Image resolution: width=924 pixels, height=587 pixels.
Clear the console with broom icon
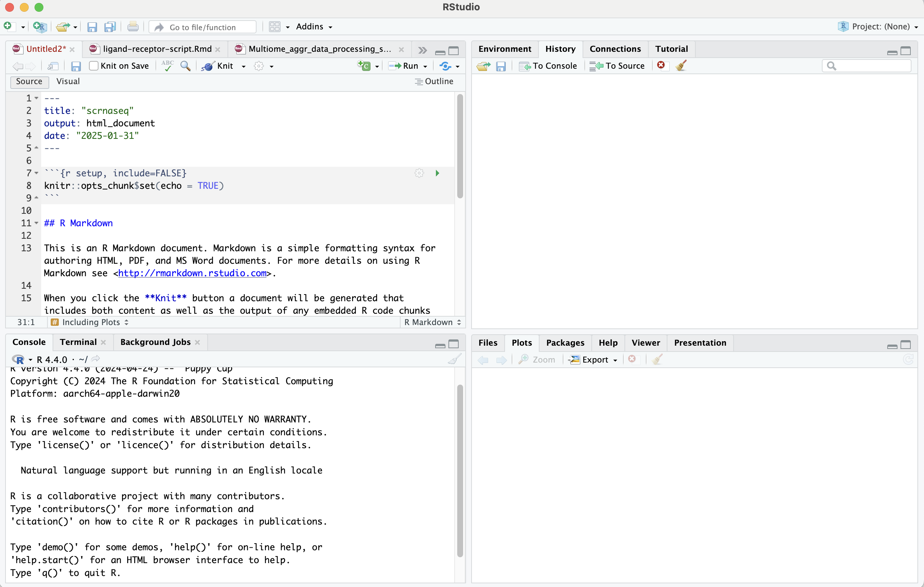pos(454,359)
